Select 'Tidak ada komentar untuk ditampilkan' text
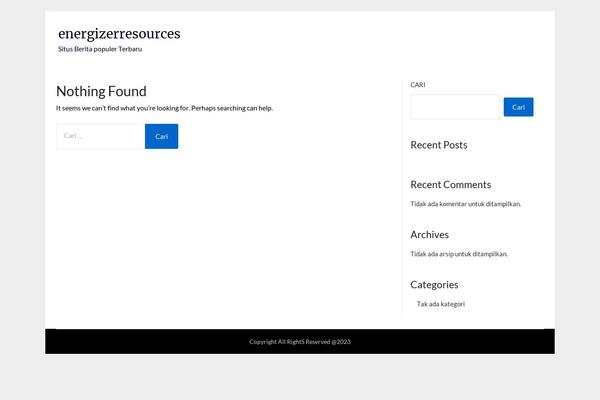Image resolution: width=600 pixels, height=400 pixels. (x=465, y=204)
